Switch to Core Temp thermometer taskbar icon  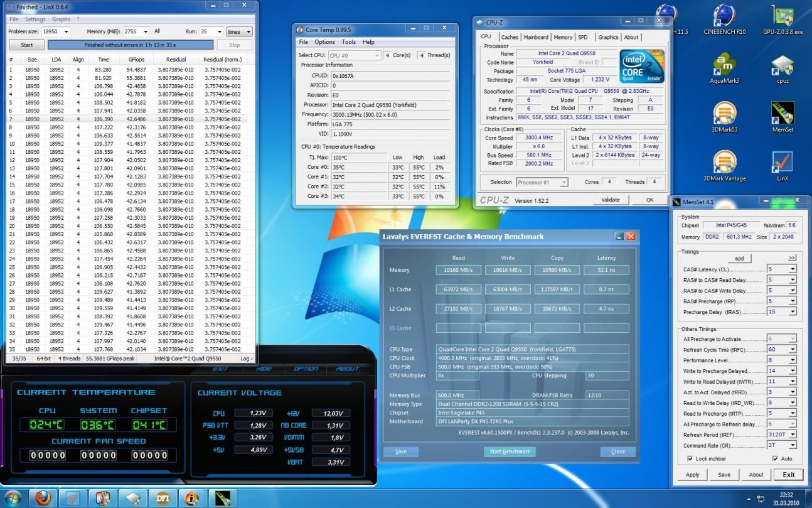click(x=103, y=499)
